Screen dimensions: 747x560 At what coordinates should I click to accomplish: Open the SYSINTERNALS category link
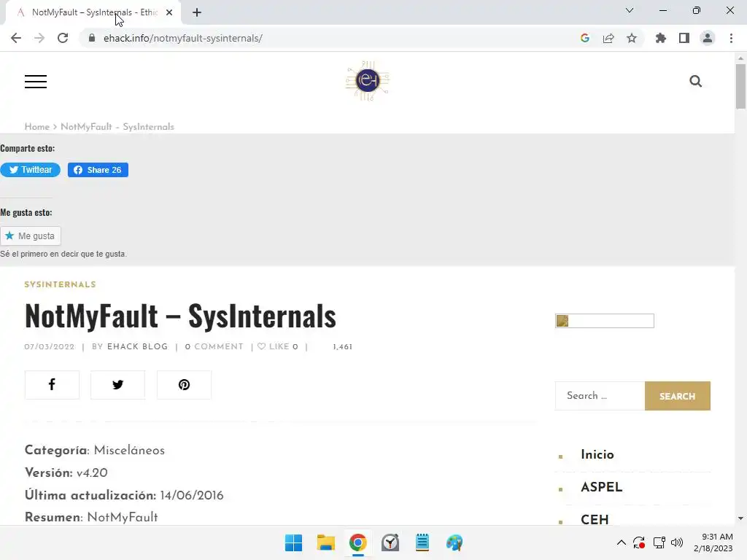(x=60, y=285)
